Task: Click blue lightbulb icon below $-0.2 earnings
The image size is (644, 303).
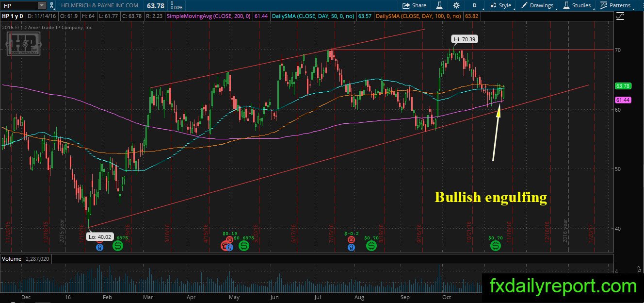Action: click(x=351, y=247)
